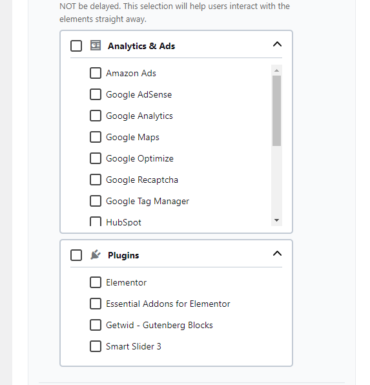Select the Google Analytics checkbox

point(96,116)
